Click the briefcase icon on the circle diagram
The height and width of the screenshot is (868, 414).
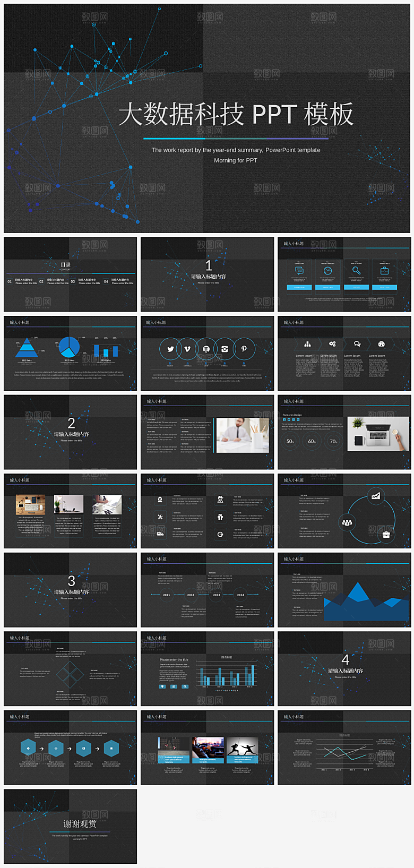[x=386, y=535]
